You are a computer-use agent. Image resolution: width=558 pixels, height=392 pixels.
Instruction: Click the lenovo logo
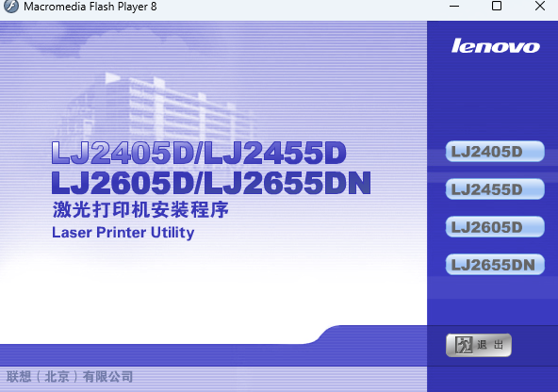tap(496, 46)
